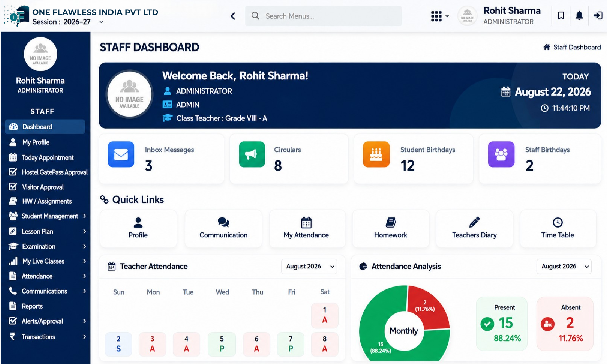Select calendar day 5 marked P

[222, 344]
